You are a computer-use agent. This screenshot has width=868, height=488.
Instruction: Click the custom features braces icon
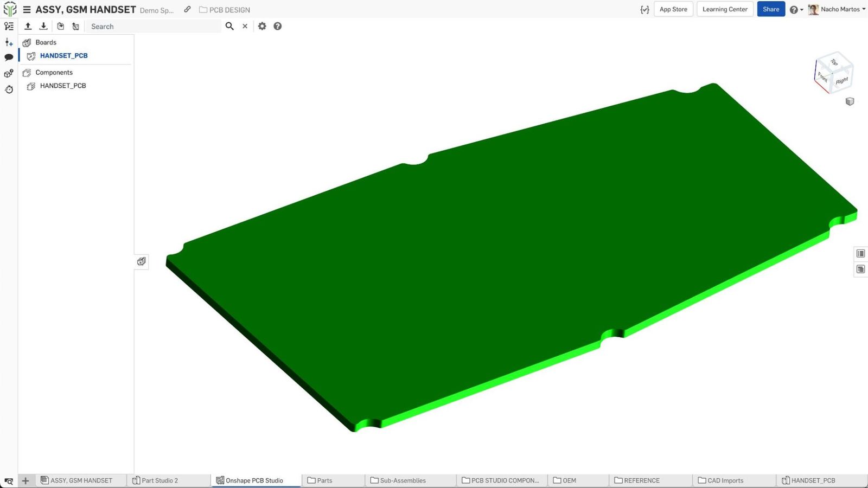644,10
